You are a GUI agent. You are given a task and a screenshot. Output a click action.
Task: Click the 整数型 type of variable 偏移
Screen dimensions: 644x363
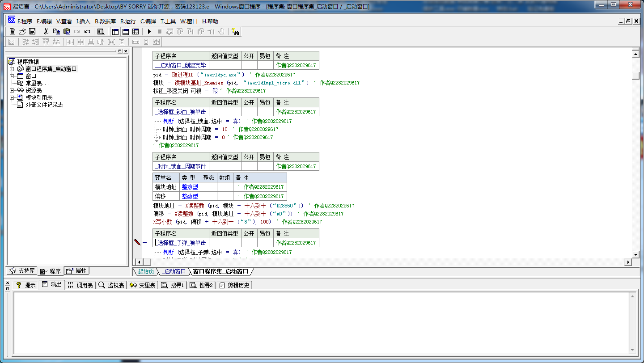pos(190,196)
